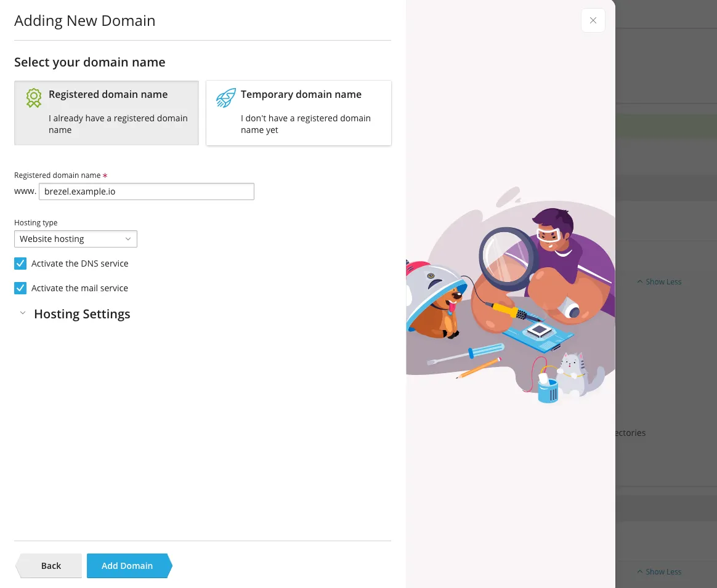
Task: Go back with the Back button
Action: click(51, 566)
